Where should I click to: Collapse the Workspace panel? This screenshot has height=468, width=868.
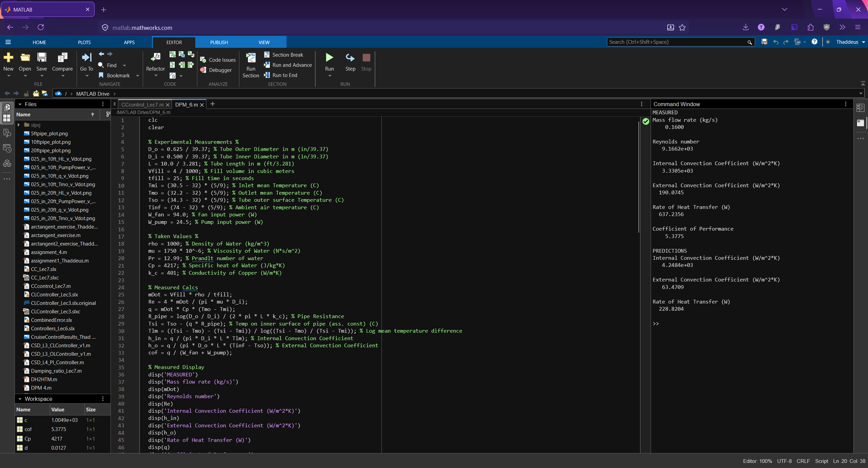click(20, 399)
